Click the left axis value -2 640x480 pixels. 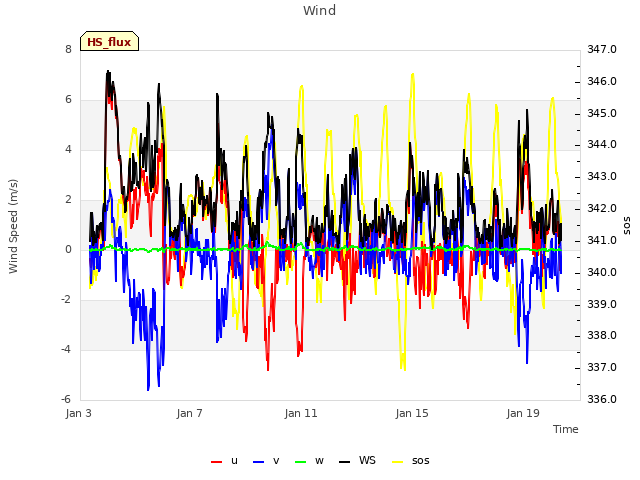click(x=66, y=300)
